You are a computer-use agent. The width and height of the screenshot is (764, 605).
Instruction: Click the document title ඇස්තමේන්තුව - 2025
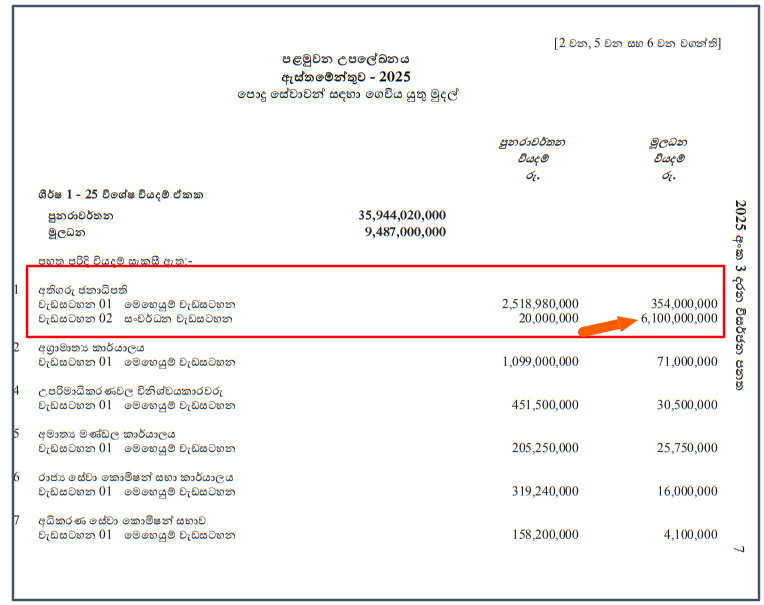pos(345,77)
